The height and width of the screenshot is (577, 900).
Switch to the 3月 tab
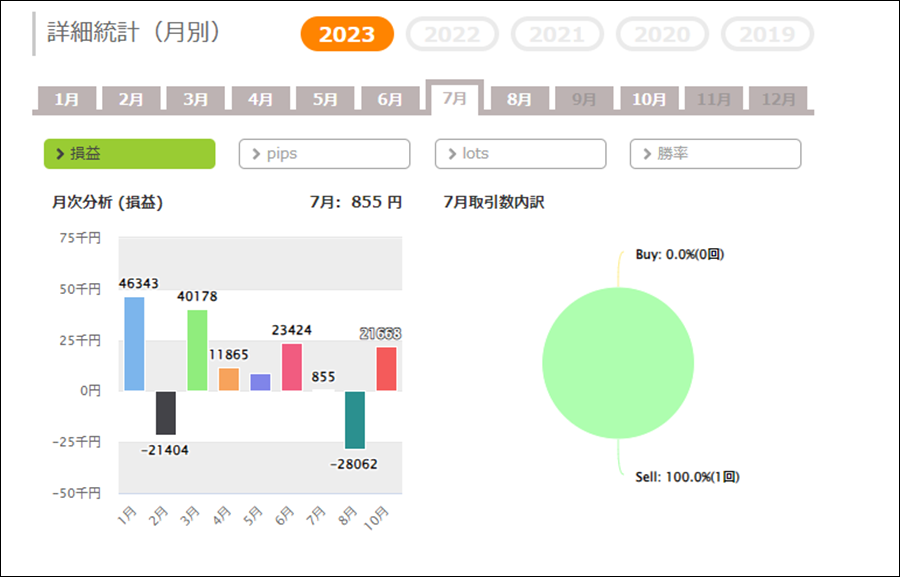pyautogui.click(x=196, y=99)
